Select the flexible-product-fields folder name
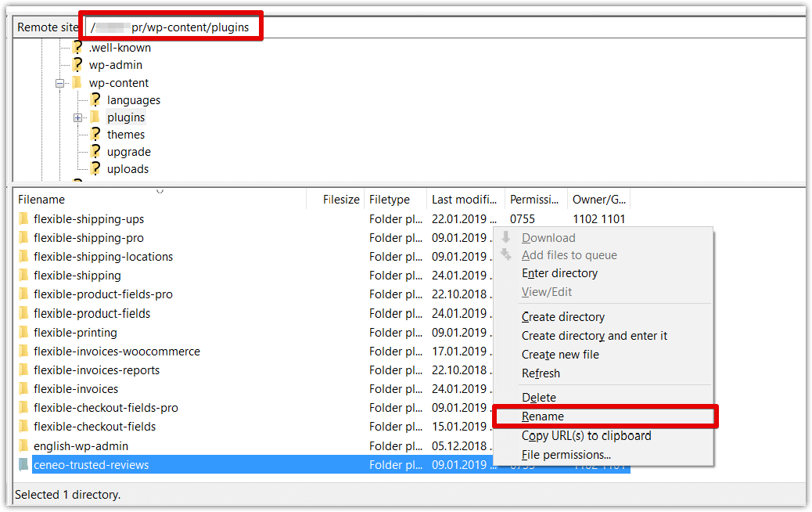812x512 pixels. tap(92, 313)
